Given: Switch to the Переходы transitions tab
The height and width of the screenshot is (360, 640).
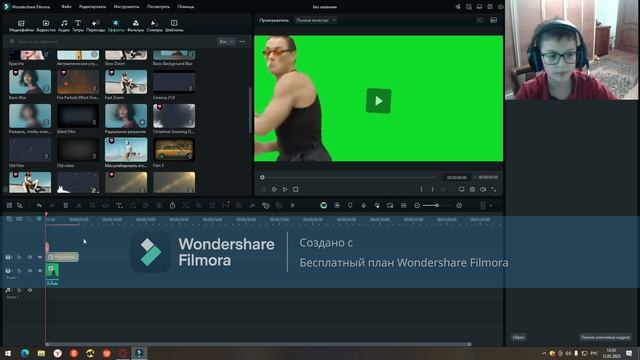Looking at the screenshot, I should [x=96, y=26].
